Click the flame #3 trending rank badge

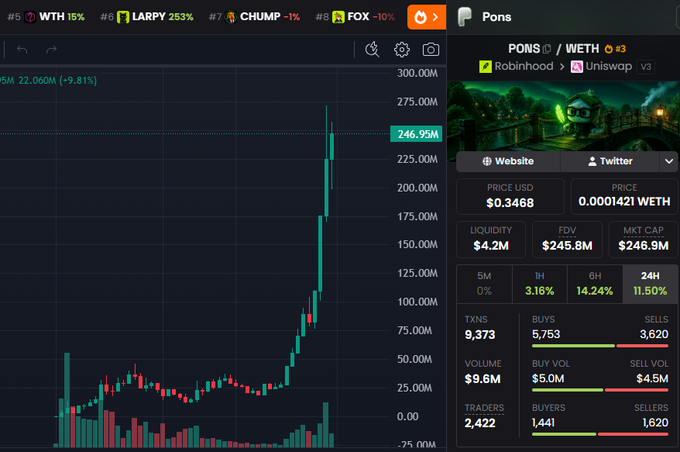[x=615, y=49]
